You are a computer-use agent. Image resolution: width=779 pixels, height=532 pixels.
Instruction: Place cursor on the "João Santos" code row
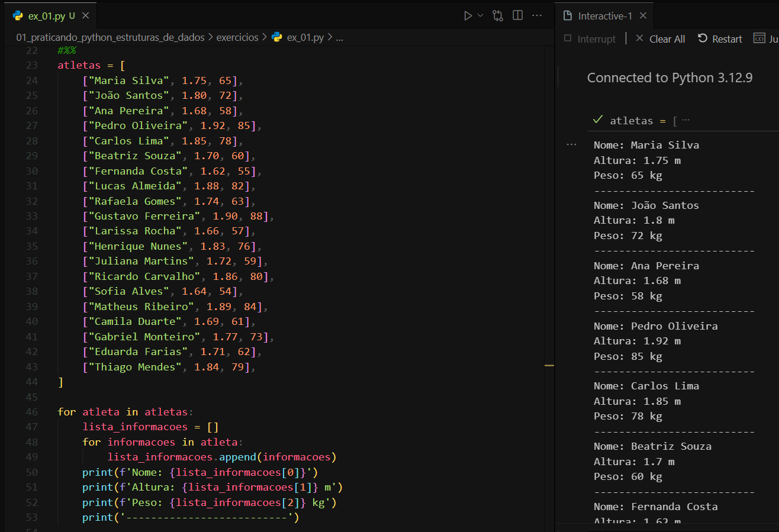click(163, 95)
